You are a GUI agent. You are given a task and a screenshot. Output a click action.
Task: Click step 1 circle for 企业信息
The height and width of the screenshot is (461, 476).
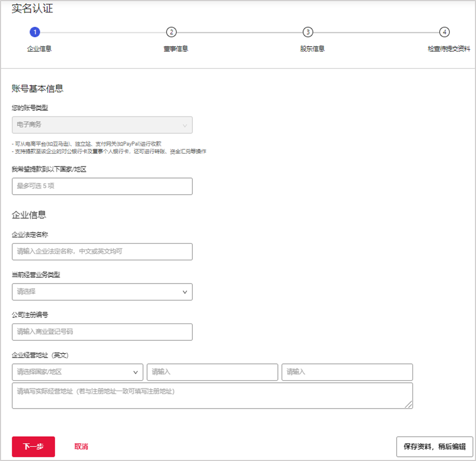click(x=35, y=32)
